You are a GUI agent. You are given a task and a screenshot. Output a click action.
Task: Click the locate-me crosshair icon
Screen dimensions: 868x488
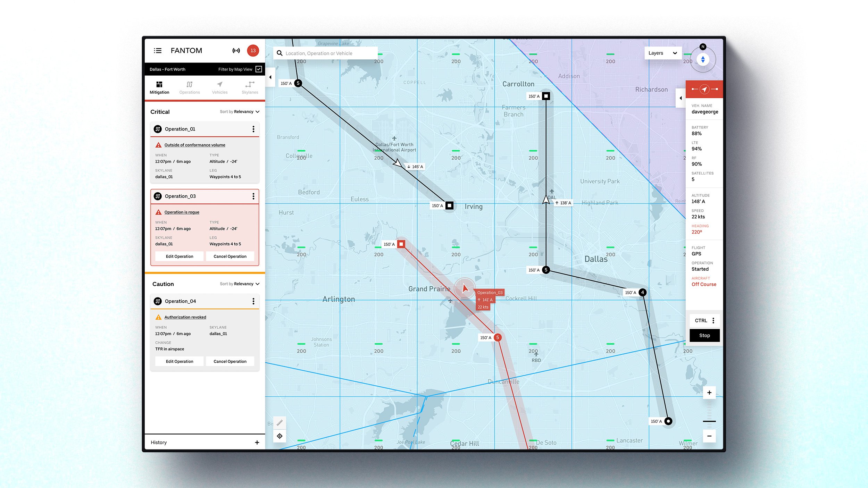[279, 436]
